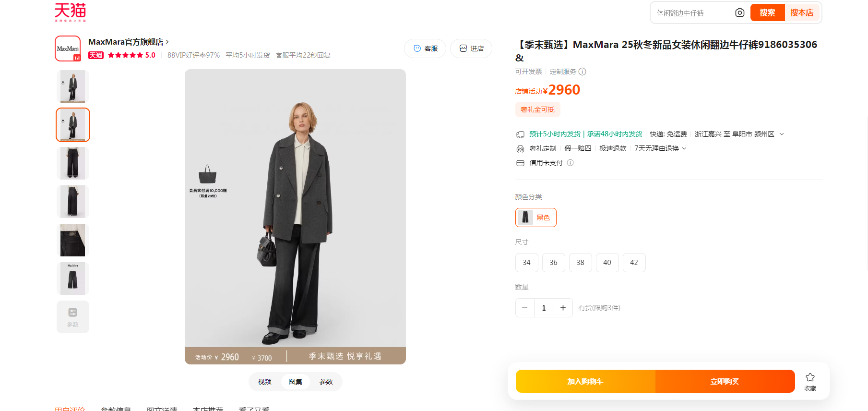Image resolution: width=868 pixels, height=411 pixels.
Task: Click the favorite star icon
Action: coord(810,377)
